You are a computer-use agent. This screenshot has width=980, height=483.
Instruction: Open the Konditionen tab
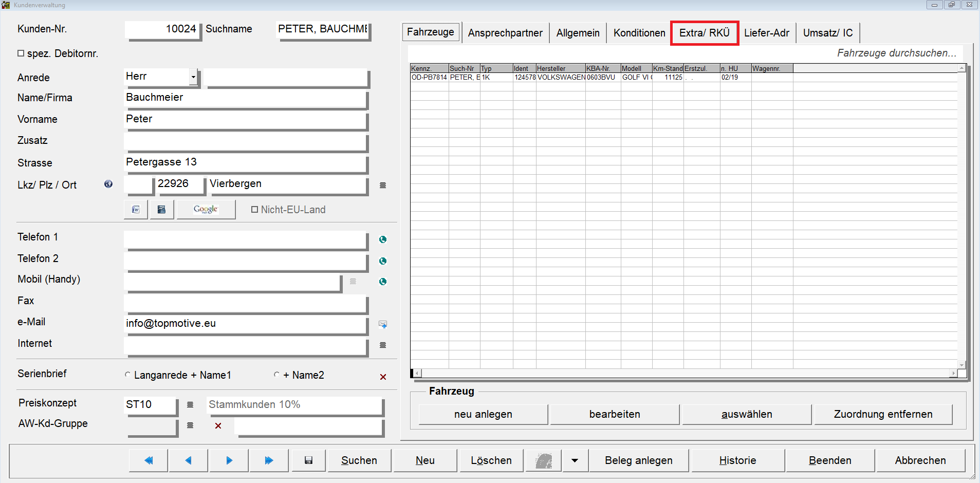639,33
